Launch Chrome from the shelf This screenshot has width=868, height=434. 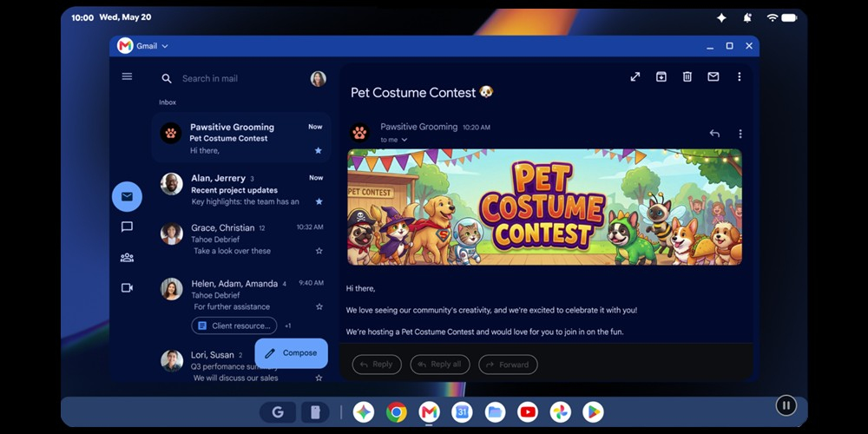(x=397, y=411)
